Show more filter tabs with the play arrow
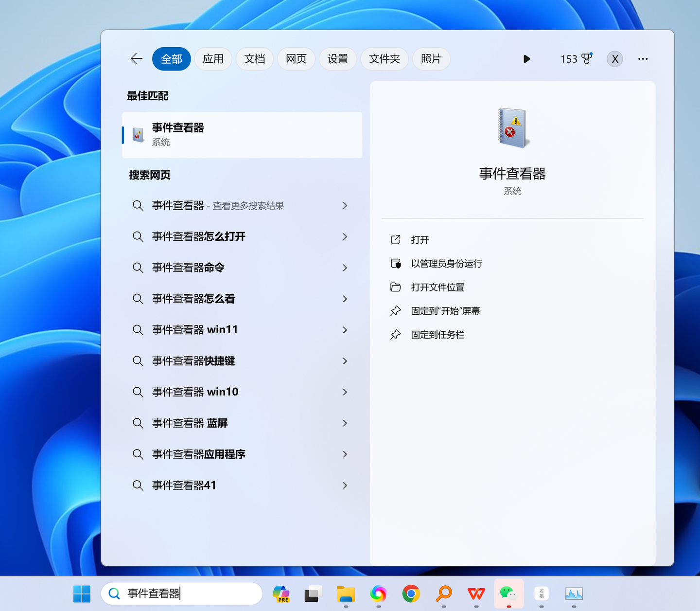Image resolution: width=700 pixels, height=611 pixels. (x=526, y=59)
